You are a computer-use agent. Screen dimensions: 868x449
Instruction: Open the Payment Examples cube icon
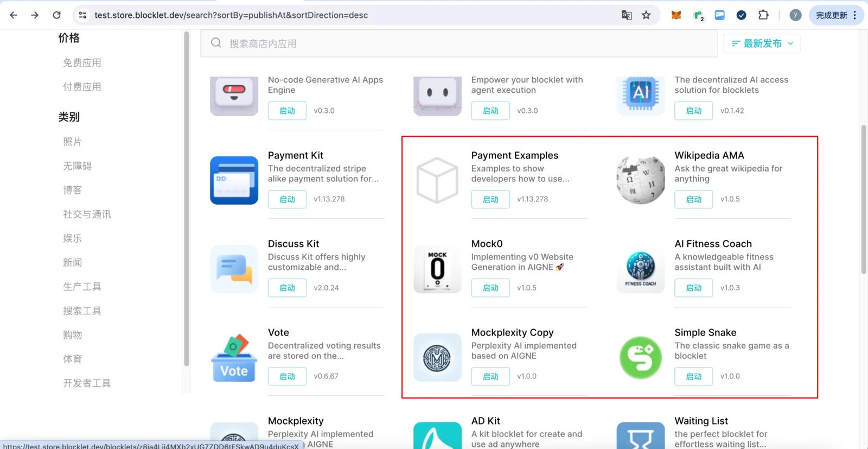(437, 180)
